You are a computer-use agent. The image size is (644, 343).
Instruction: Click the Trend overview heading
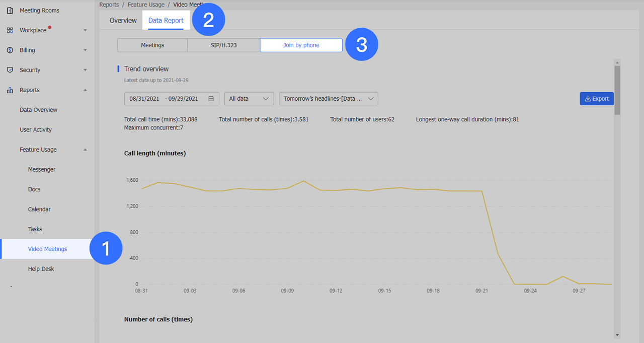(x=146, y=69)
